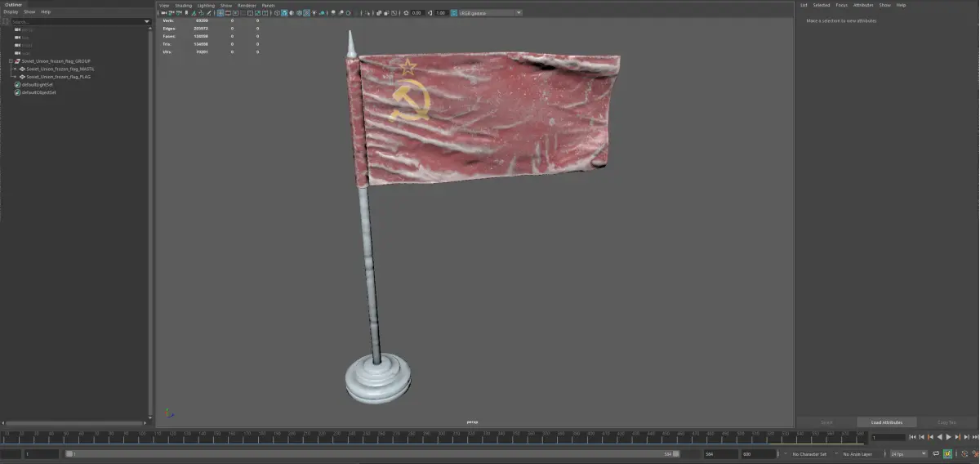The width and height of the screenshot is (980, 464).
Task: Select Soviet_Union_frozen_flag_FLAG in Outliner
Action: point(58,77)
